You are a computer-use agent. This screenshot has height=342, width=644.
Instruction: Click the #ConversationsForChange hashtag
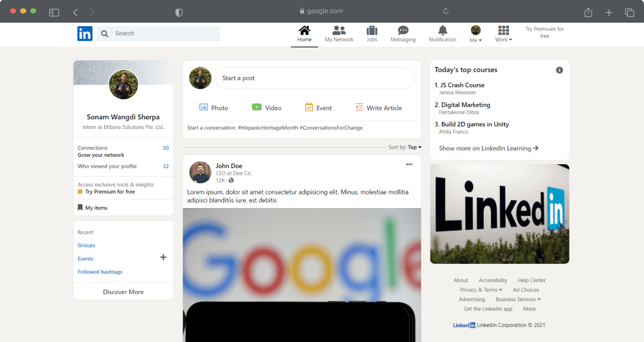tap(331, 128)
